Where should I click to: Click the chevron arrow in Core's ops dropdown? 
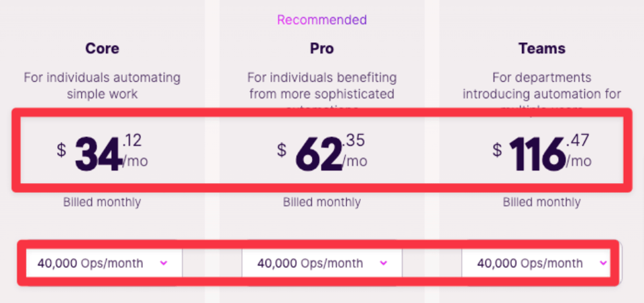[x=164, y=263]
